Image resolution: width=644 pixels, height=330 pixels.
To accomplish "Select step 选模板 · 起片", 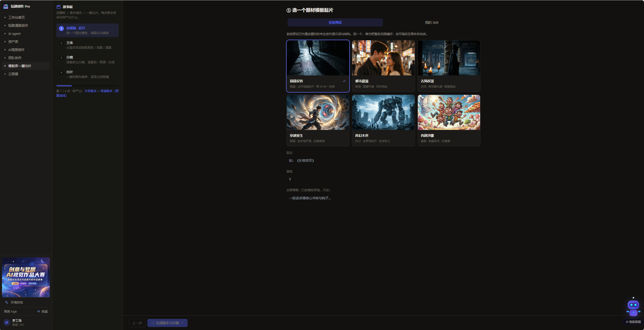I will (x=87, y=30).
